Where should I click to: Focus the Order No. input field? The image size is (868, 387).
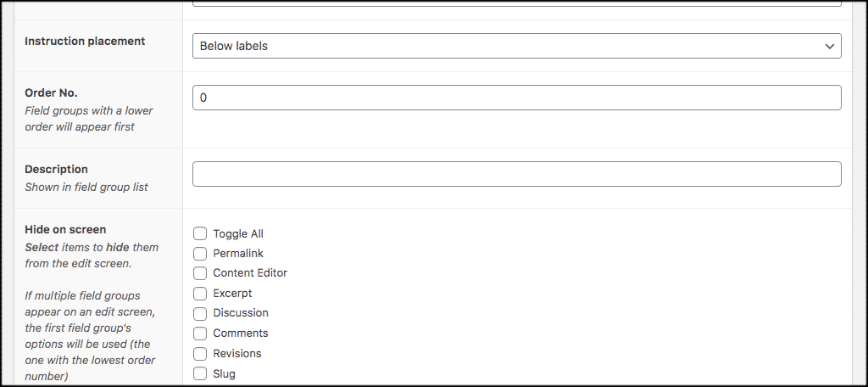pyautogui.click(x=516, y=98)
